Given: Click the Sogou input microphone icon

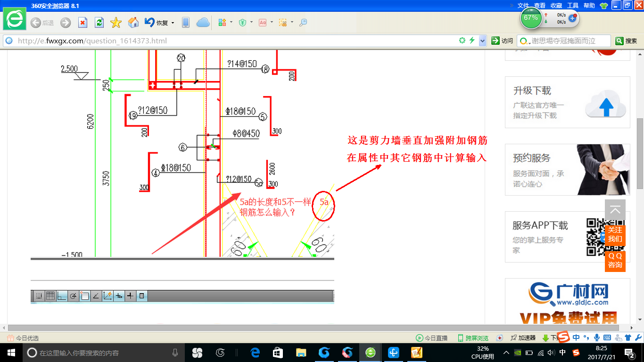Looking at the screenshot, I should pyautogui.click(x=597, y=337).
